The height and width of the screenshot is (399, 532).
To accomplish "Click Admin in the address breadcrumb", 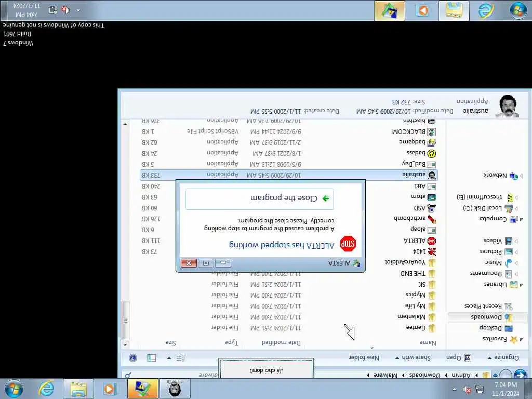I will pos(461,375).
